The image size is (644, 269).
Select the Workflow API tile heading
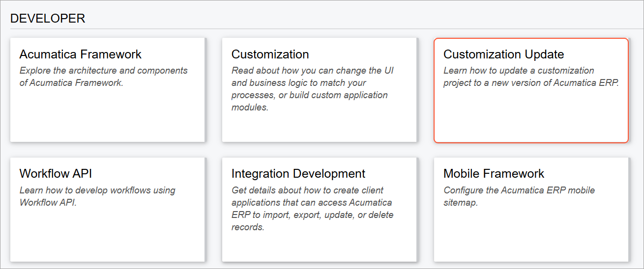(x=56, y=174)
